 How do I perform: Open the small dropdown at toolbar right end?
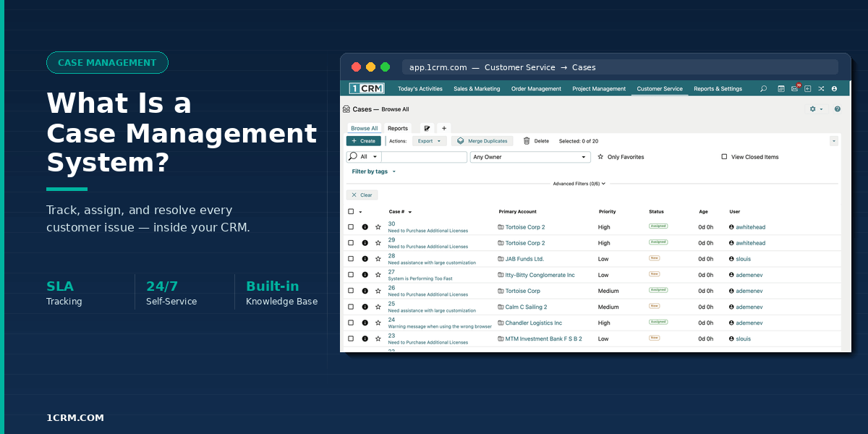point(834,141)
